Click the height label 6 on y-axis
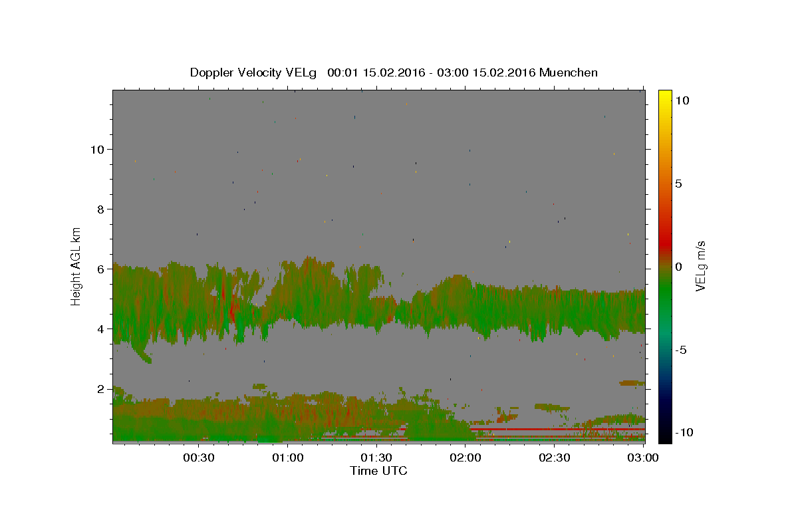The width and height of the screenshot is (798, 532). tap(100, 269)
